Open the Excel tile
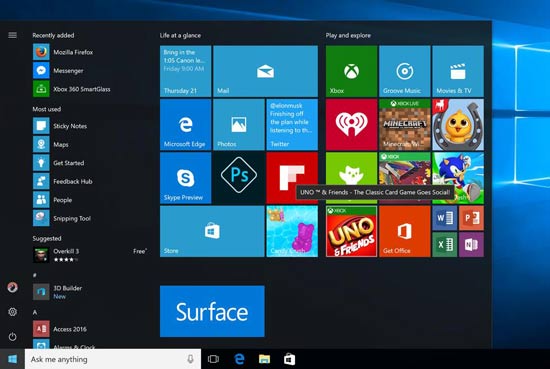 (445, 244)
